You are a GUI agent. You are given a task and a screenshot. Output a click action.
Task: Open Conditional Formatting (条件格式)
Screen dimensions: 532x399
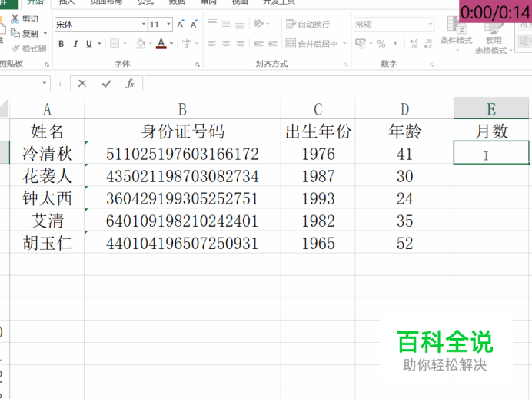(x=457, y=34)
